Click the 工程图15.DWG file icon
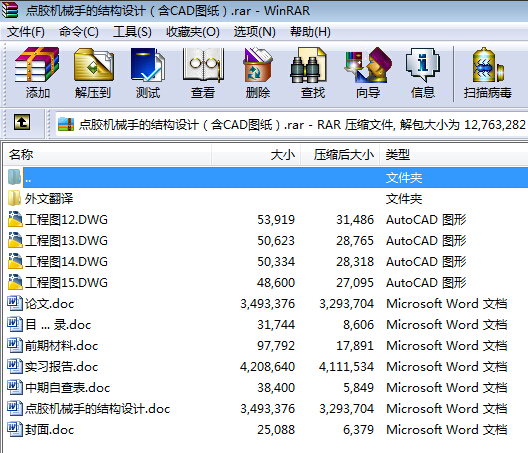The image size is (528, 453). tap(15, 282)
